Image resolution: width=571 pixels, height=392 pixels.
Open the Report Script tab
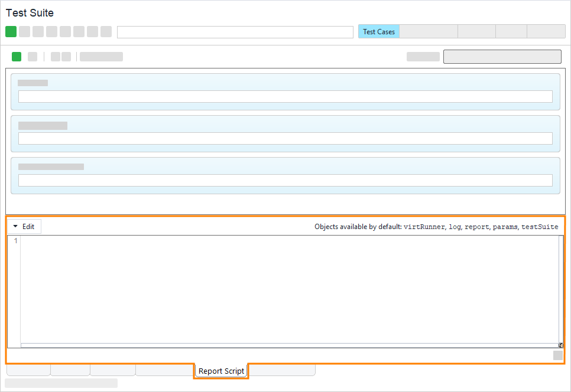coord(220,371)
